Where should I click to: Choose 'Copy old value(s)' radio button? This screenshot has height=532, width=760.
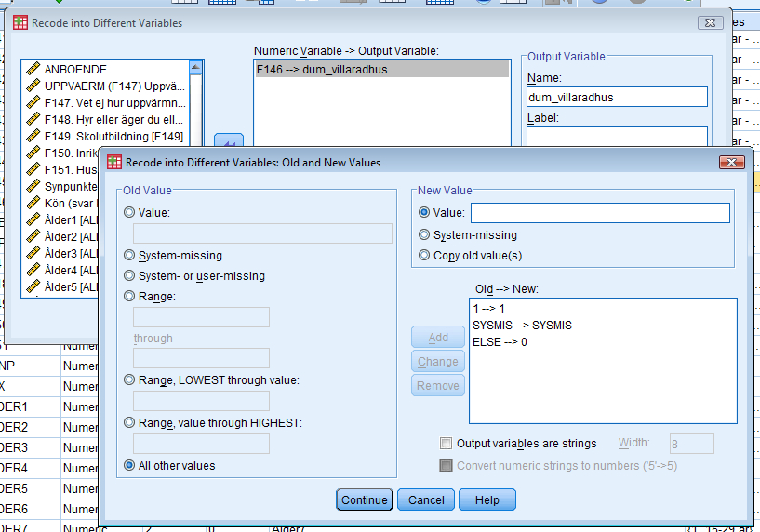425,255
